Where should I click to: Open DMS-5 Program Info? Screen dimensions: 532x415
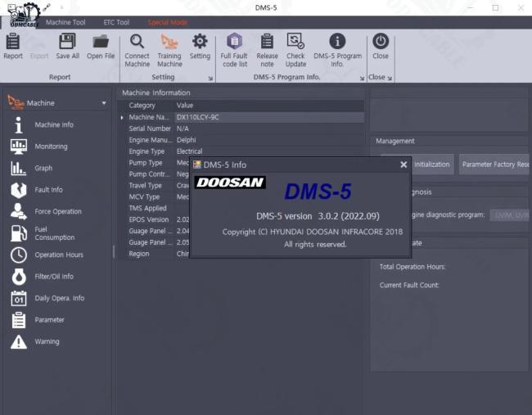point(337,50)
